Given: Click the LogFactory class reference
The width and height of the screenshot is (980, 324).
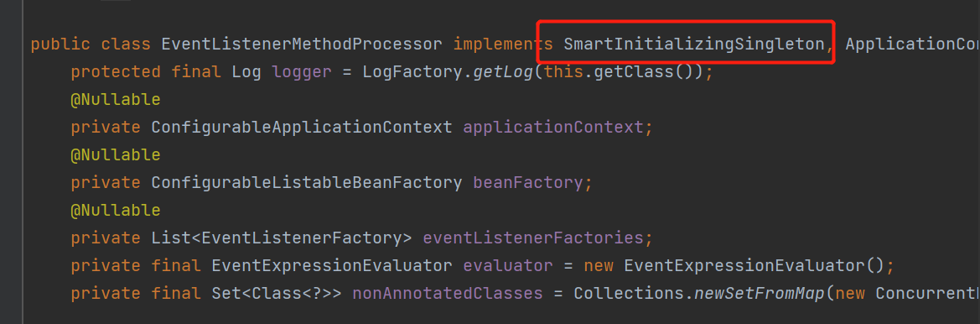Looking at the screenshot, I should [x=413, y=72].
